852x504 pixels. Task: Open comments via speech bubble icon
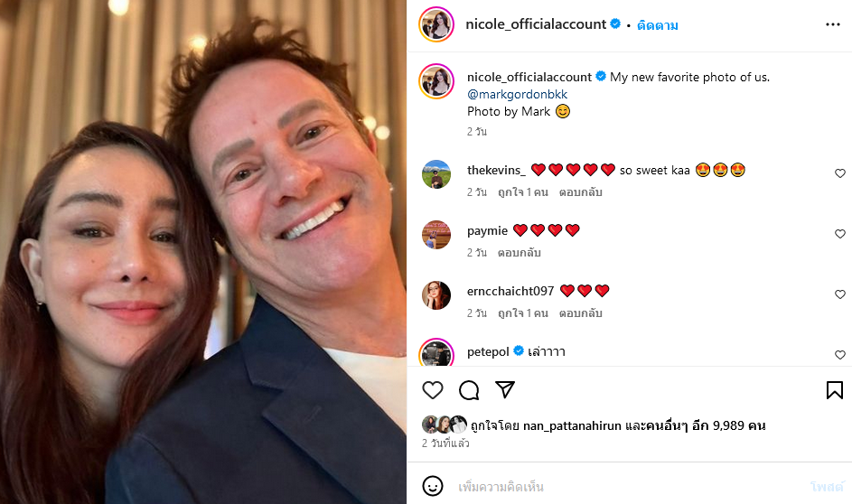(469, 390)
